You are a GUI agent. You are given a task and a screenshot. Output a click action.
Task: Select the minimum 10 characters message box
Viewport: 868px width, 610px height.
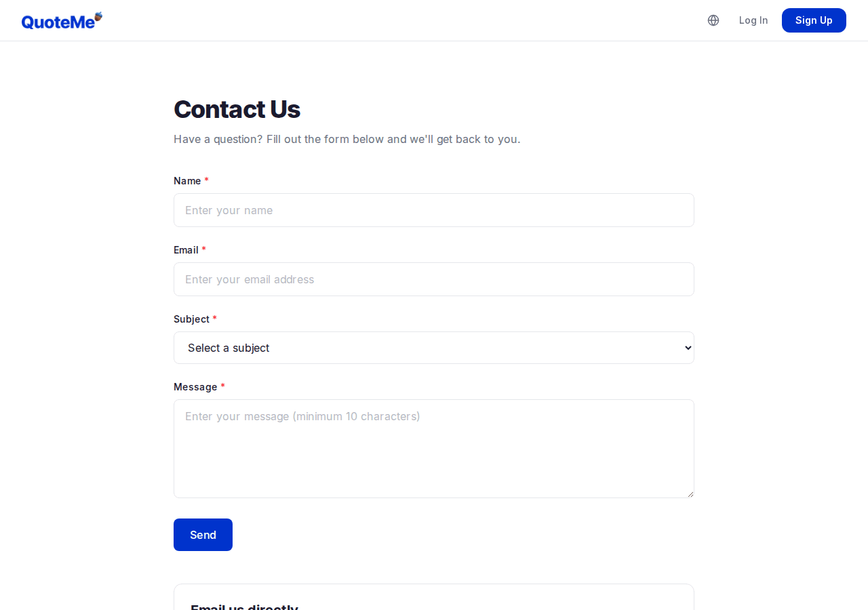433,448
